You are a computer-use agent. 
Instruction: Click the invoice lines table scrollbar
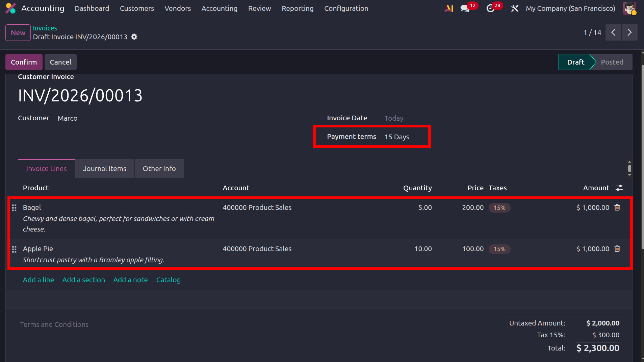(x=629, y=168)
